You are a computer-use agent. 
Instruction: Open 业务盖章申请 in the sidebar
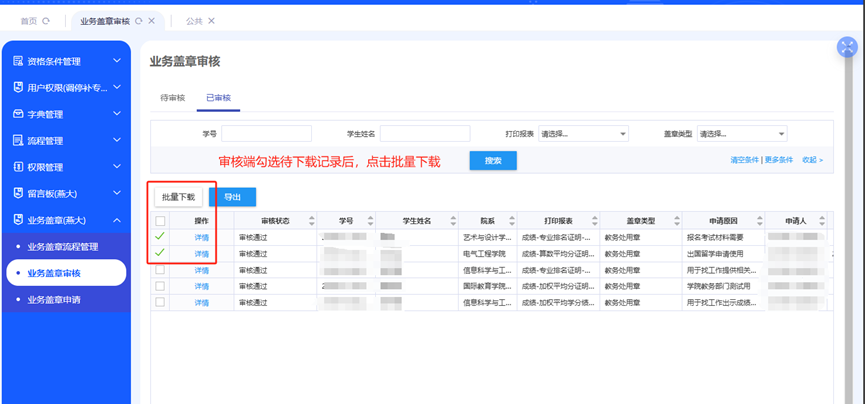click(x=67, y=299)
